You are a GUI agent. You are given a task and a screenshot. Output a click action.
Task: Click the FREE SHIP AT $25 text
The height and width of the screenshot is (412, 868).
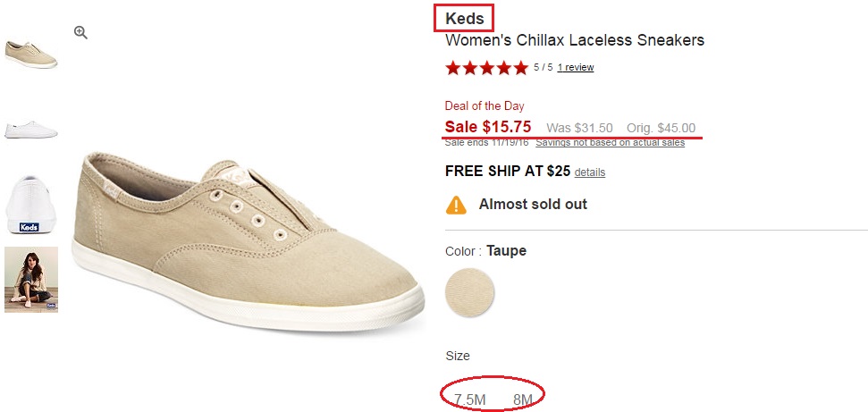(508, 172)
